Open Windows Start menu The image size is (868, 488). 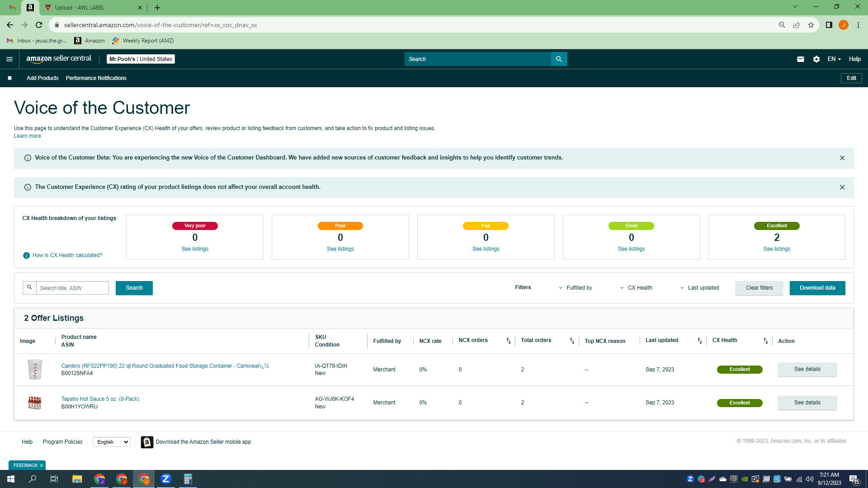[x=11, y=479]
